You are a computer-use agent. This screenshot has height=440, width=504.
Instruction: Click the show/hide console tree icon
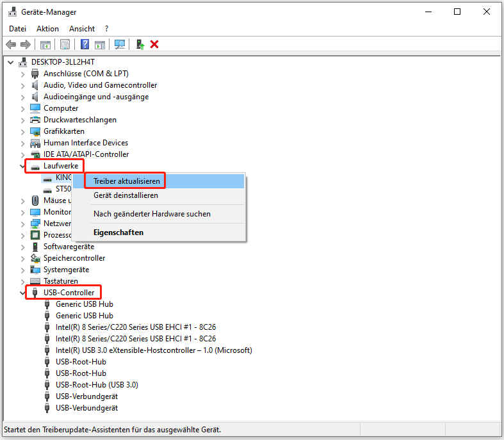coord(45,44)
